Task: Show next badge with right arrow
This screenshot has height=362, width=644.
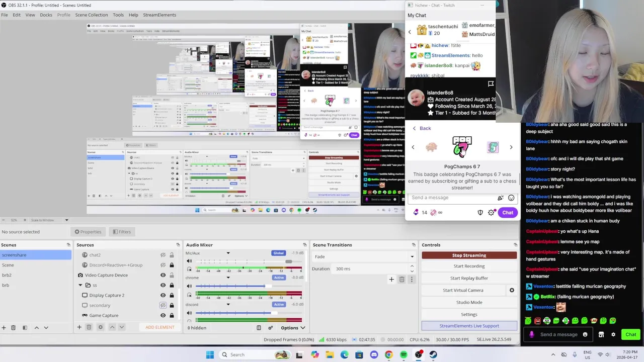Action: click(511, 147)
